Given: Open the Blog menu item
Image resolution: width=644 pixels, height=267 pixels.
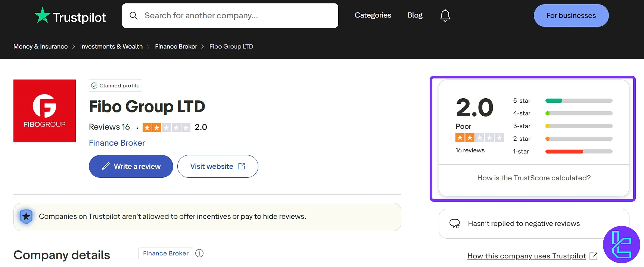Looking at the screenshot, I should (x=415, y=15).
